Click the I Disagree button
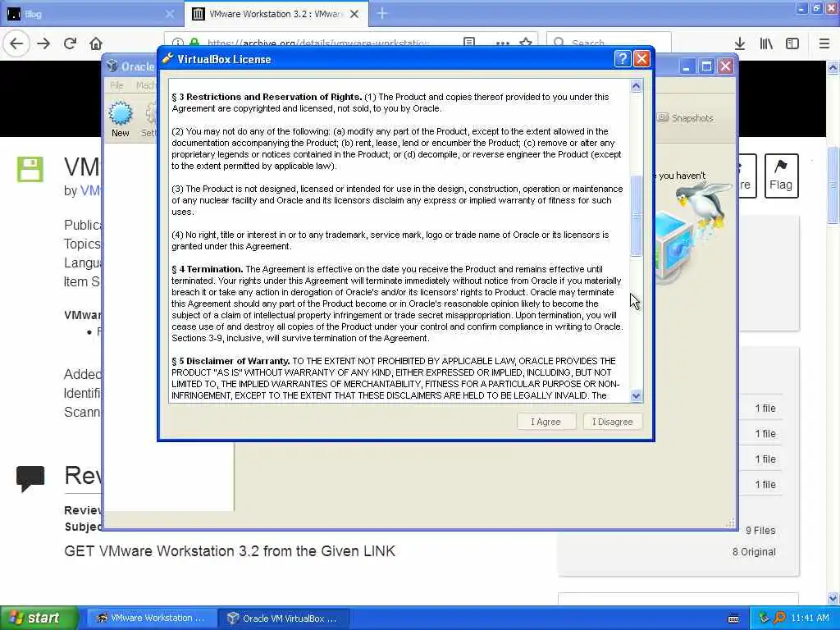Screen dimensions: 840x630 pyautogui.click(x=612, y=422)
